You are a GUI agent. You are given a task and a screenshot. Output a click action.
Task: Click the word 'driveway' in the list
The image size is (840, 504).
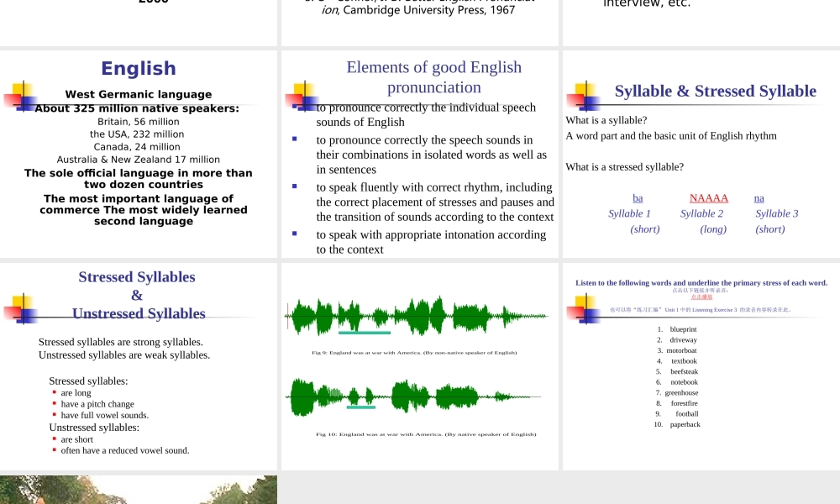click(x=683, y=340)
